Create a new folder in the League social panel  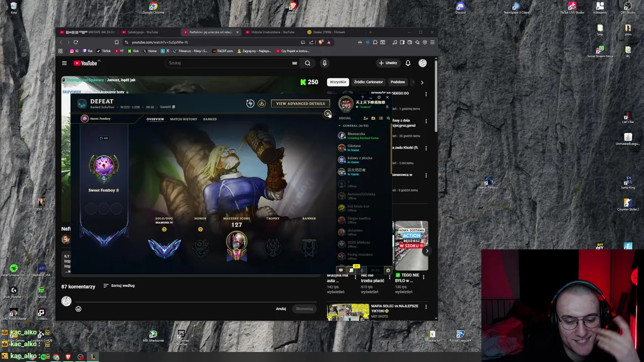(x=373, y=118)
